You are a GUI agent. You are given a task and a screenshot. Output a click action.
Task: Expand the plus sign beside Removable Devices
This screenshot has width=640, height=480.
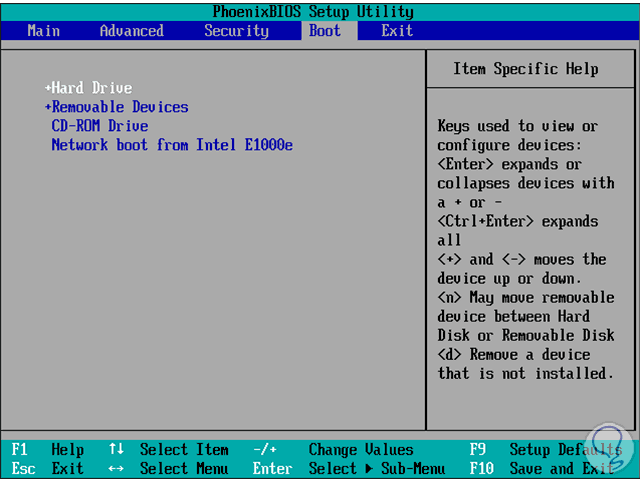click(x=48, y=107)
